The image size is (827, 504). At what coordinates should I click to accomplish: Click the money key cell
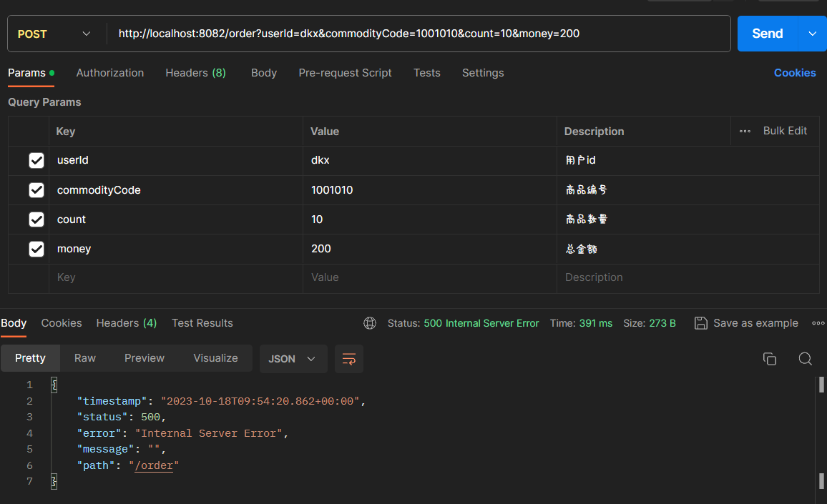pos(176,249)
